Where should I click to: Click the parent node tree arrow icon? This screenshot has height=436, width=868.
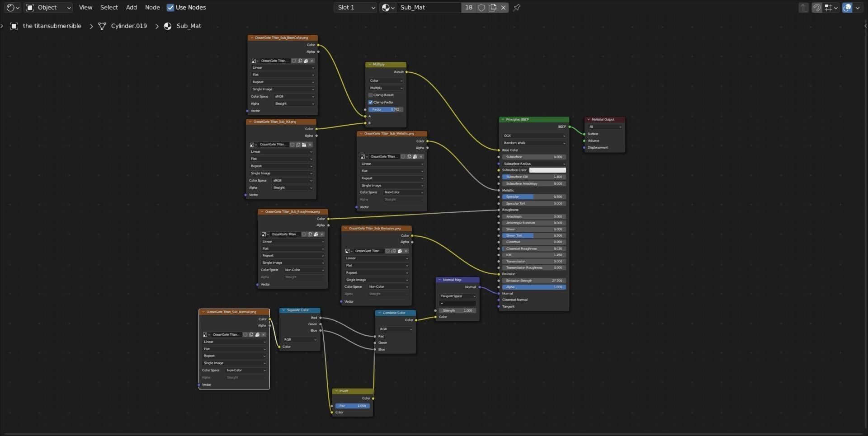pyautogui.click(x=803, y=7)
